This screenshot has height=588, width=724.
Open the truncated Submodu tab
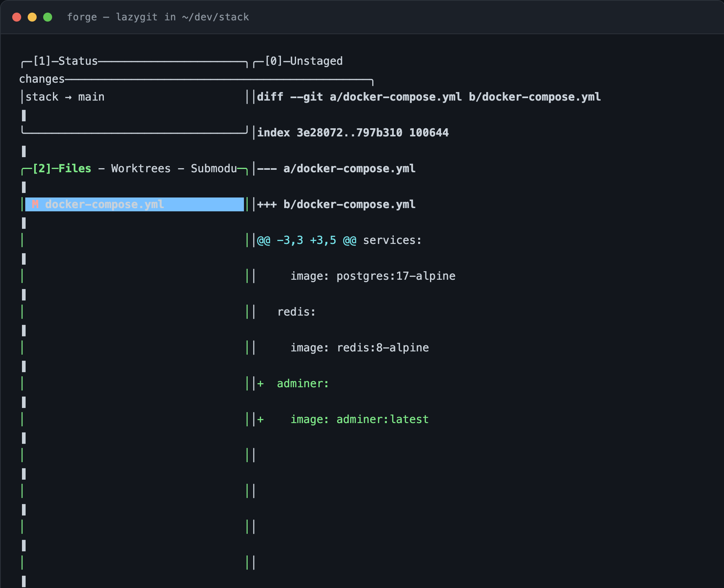pyautogui.click(x=214, y=169)
